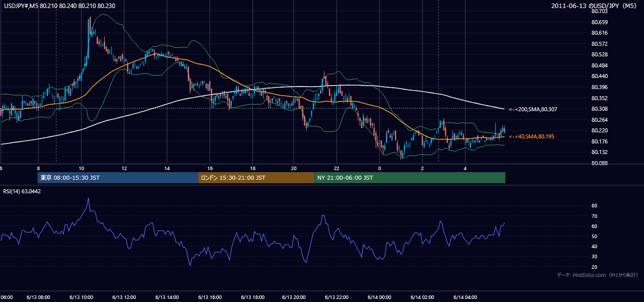This screenshot has width=644, height=302.
Task: Click the 80.616 price axis label
Action: [599, 33]
